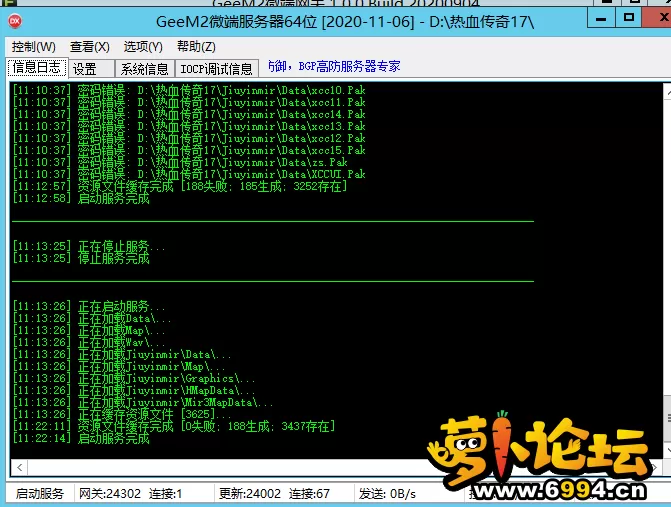
Task: Switch to the IOCP调试信息 tab
Action: [x=217, y=69]
